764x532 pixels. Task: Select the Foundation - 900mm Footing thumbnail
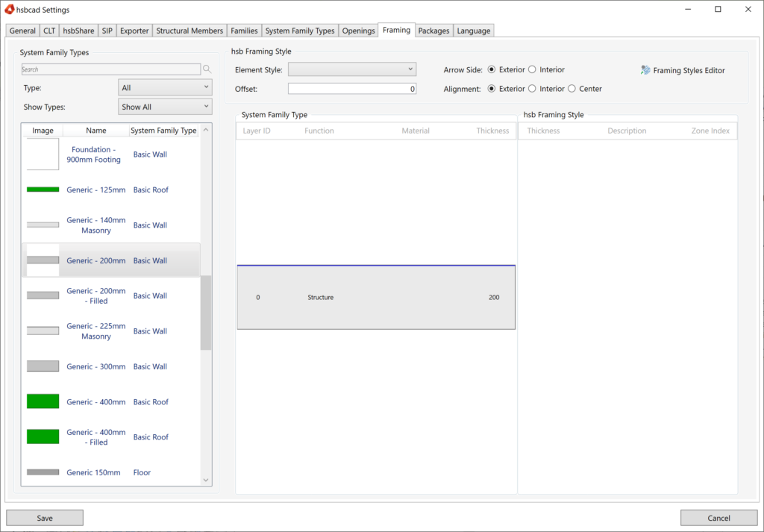tap(43, 154)
